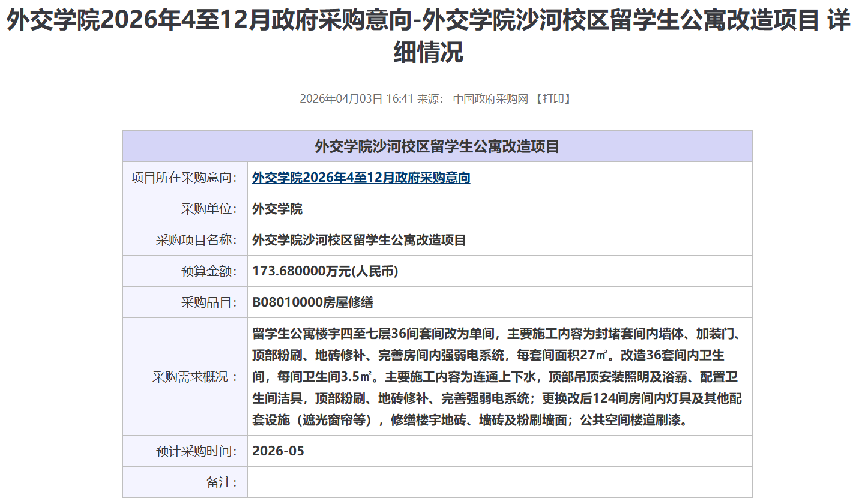Screen dimensions: 865x504
Task: Click the purple table header row
Action: (437, 146)
